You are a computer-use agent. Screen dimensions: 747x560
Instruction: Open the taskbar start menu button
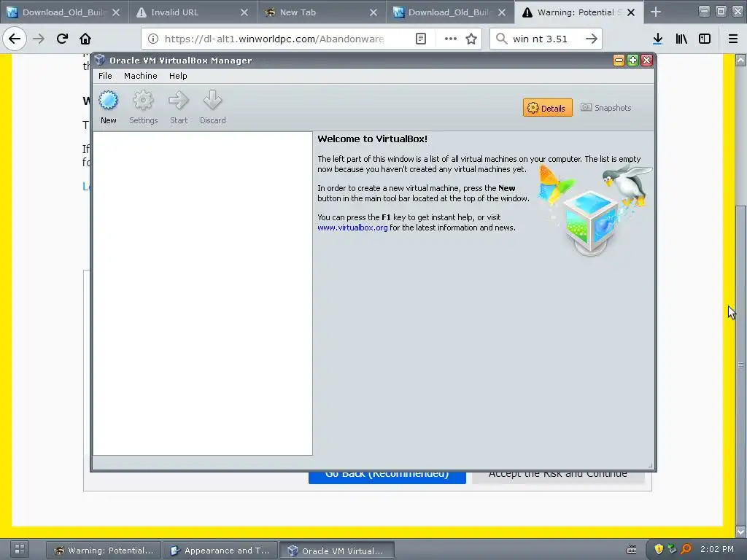[x=20, y=549]
